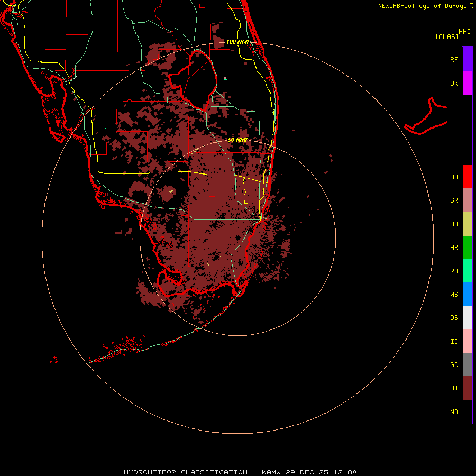
Task: Click the "RA" legend label
Action: coord(454,271)
